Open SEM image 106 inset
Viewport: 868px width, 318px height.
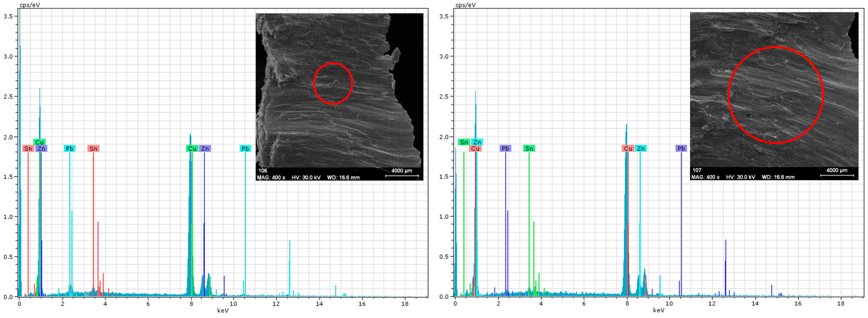click(339, 97)
